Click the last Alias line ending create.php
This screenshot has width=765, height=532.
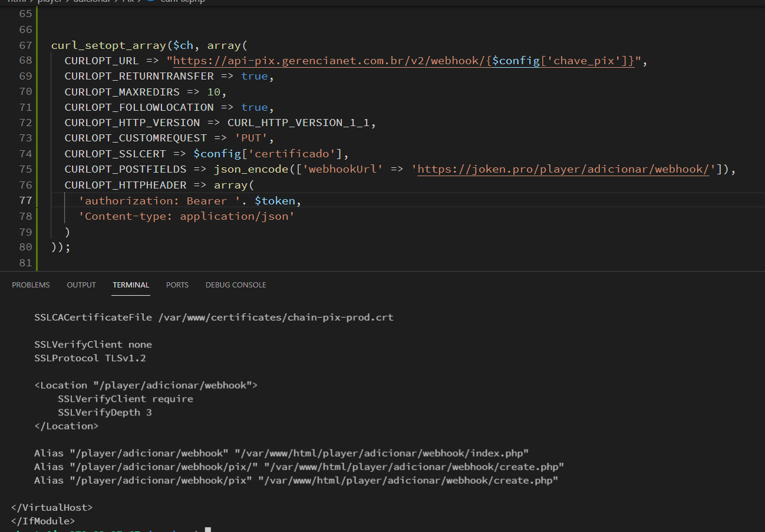click(x=296, y=480)
